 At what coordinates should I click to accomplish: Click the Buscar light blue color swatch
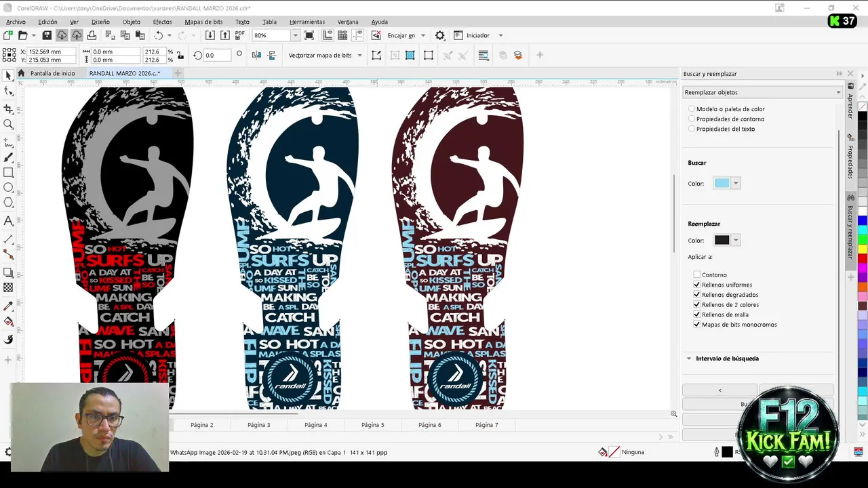(x=722, y=183)
